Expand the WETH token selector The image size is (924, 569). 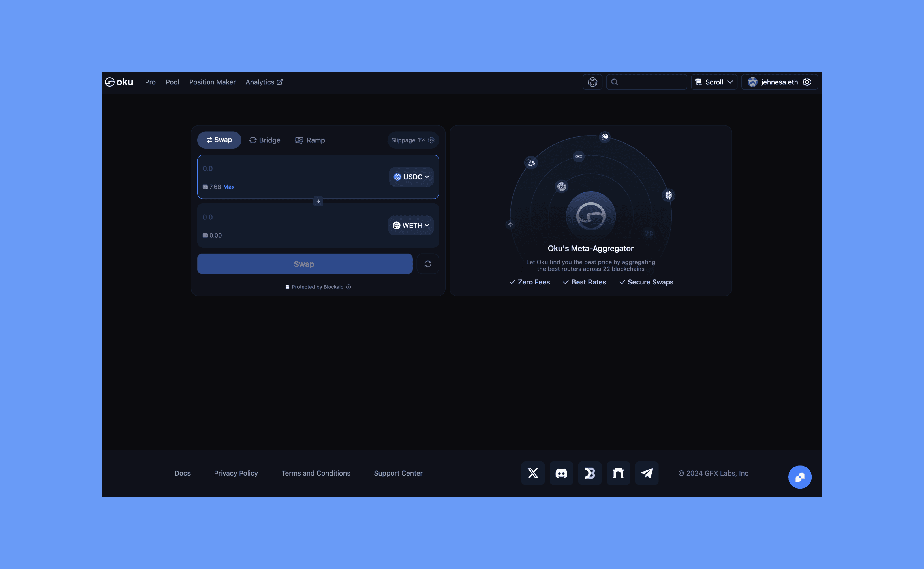pyautogui.click(x=411, y=225)
